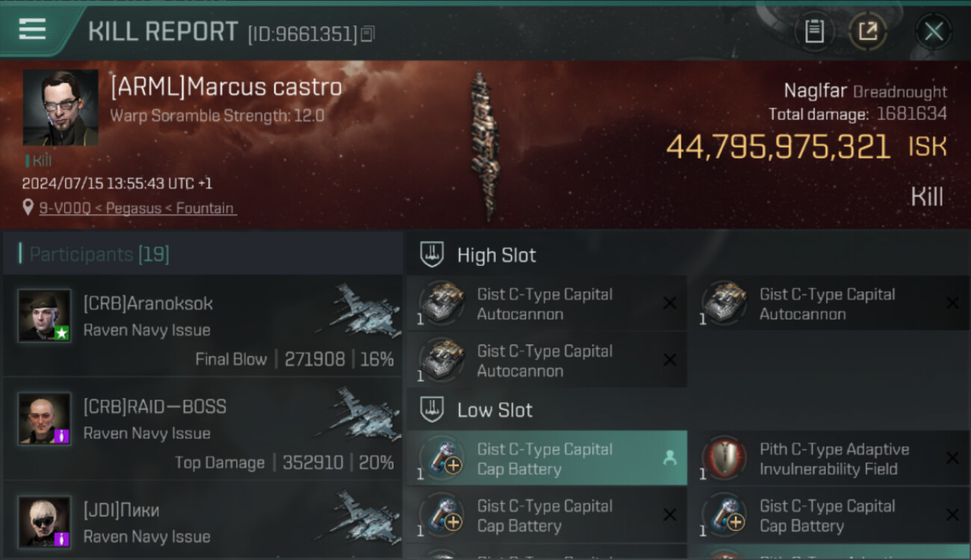View RAID—BOSS pilot portrait
The image size is (971, 560).
coord(45,419)
